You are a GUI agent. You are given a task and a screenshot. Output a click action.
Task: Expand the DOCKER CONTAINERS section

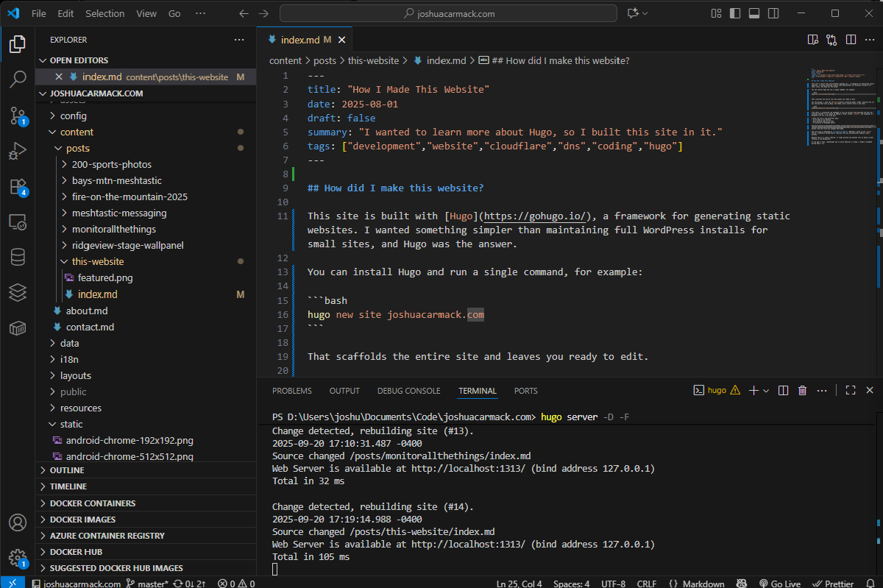(93, 503)
